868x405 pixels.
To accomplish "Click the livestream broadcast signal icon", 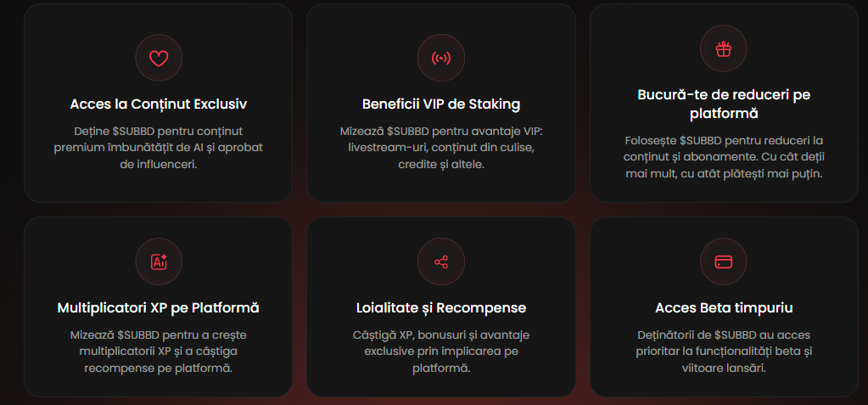I will [441, 59].
